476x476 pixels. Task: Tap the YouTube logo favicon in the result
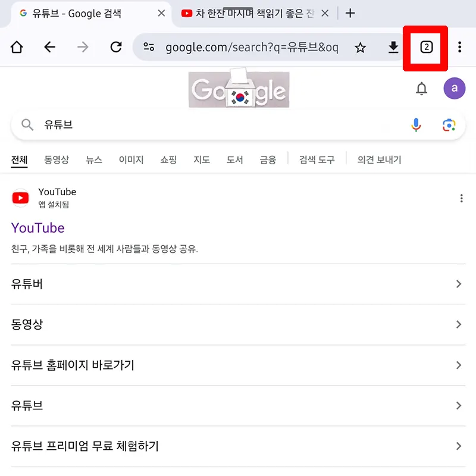coord(20,198)
